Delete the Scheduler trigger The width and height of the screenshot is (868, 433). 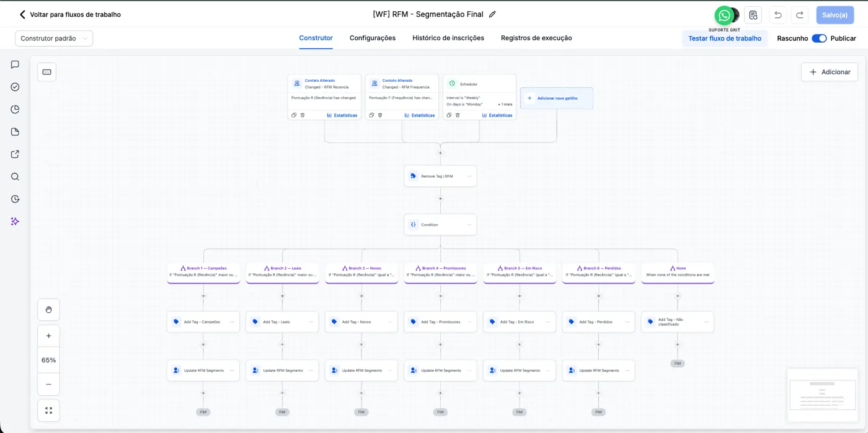point(458,115)
